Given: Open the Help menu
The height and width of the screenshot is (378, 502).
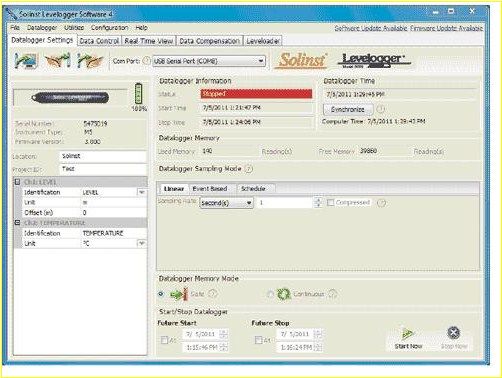Looking at the screenshot, I should coord(141,28).
